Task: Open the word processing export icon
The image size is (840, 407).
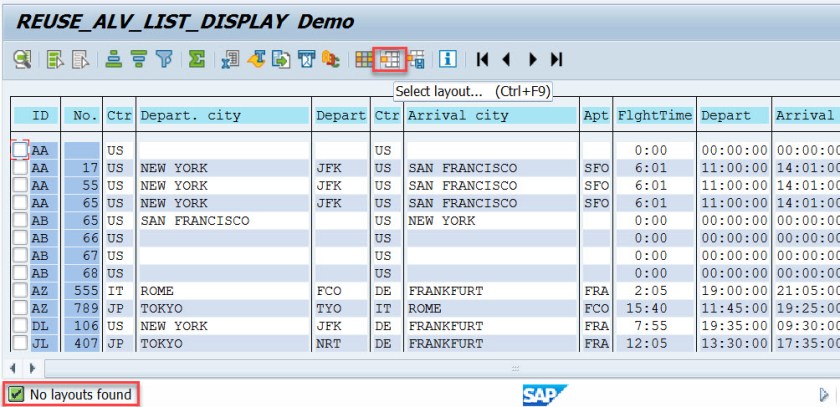Action: point(256,59)
